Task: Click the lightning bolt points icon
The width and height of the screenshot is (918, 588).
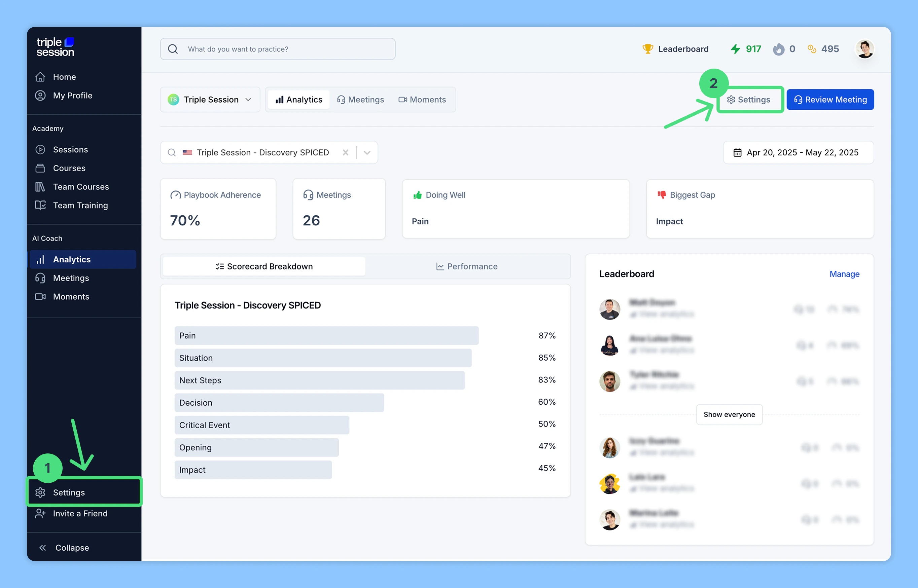Action: pyautogui.click(x=735, y=49)
